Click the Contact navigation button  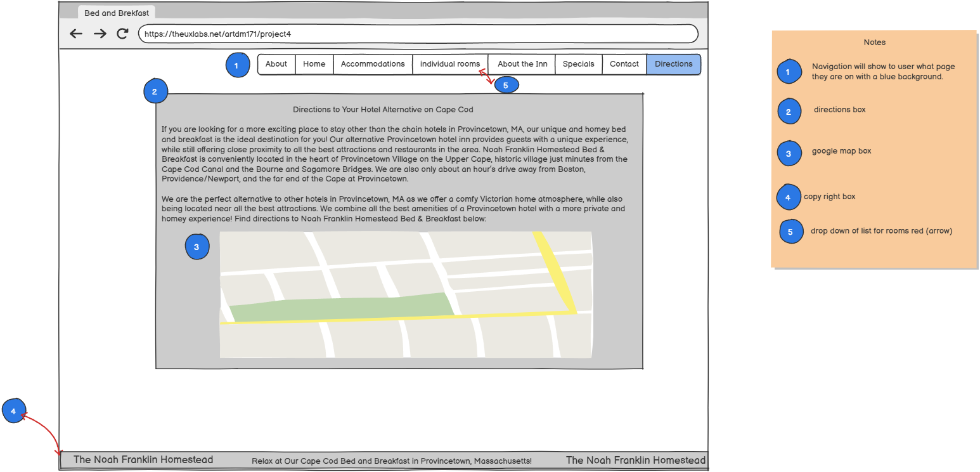pyautogui.click(x=624, y=64)
